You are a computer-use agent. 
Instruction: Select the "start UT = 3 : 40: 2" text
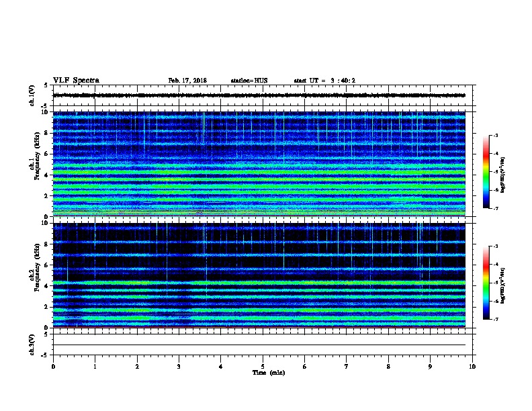click(324, 81)
